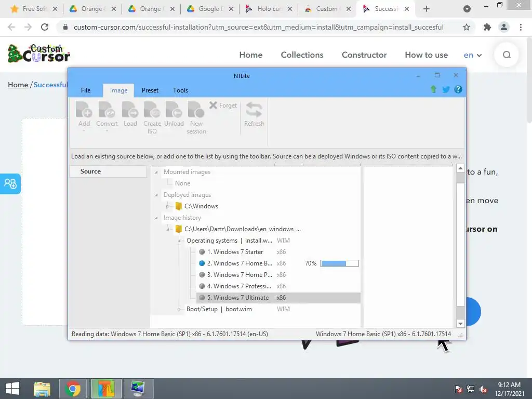Click the Custom Cursor logo
The width and height of the screenshot is (532, 399).
click(x=38, y=54)
